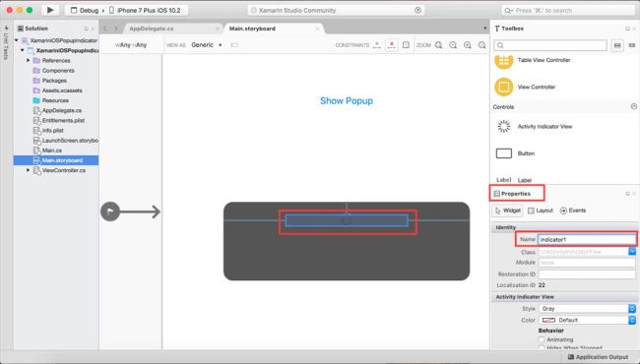
Task: Click the add constraints green plus icon
Action: [x=377, y=45]
